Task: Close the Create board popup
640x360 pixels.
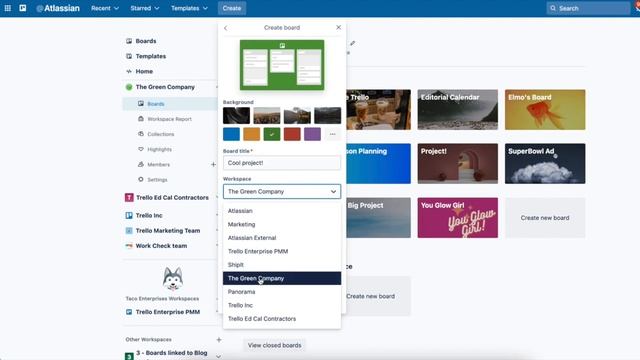Action: (x=338, y=27)
